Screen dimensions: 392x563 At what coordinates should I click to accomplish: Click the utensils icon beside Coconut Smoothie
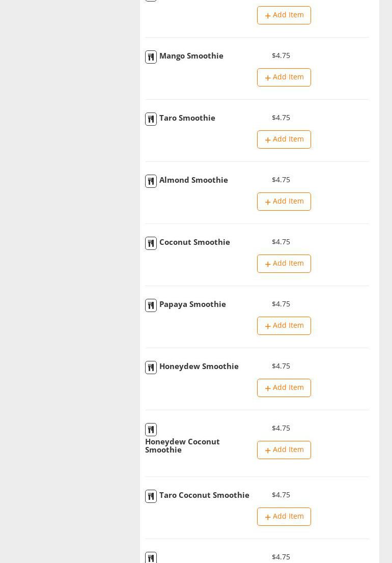point(151,243)
